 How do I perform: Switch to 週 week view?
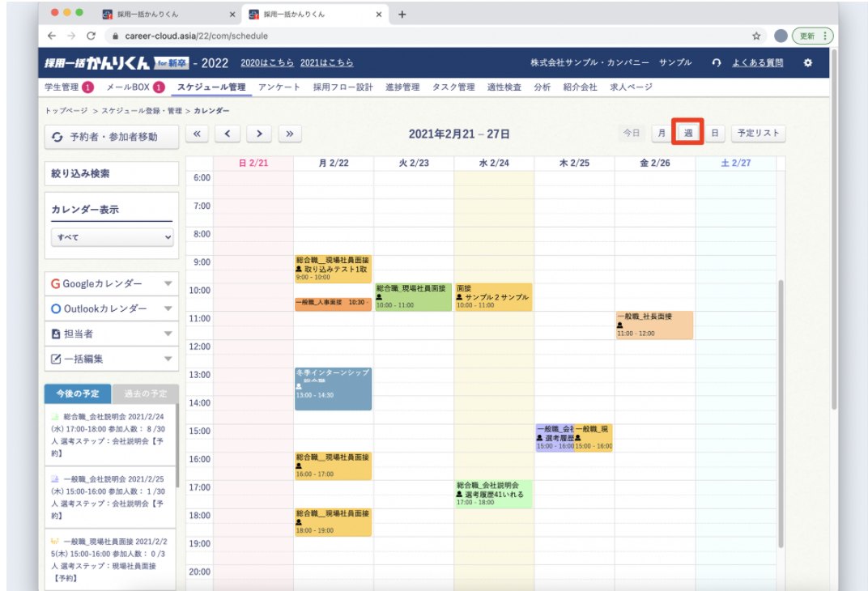(687, 134)
